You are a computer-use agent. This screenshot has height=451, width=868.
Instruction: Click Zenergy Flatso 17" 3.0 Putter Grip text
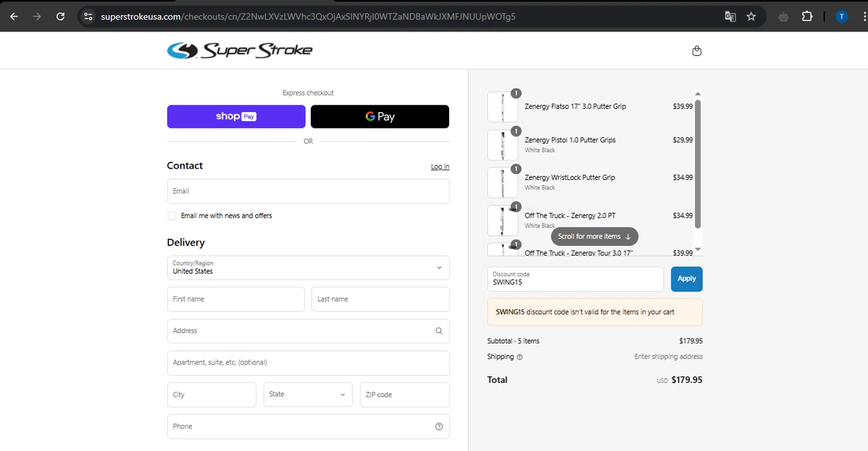(575, 106)
